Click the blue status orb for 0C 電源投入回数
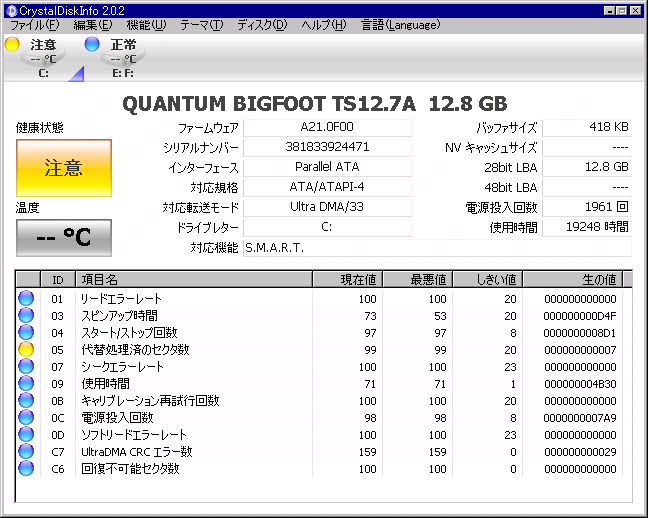This screenshot has width=648, height=518. (x=26, y=418)
